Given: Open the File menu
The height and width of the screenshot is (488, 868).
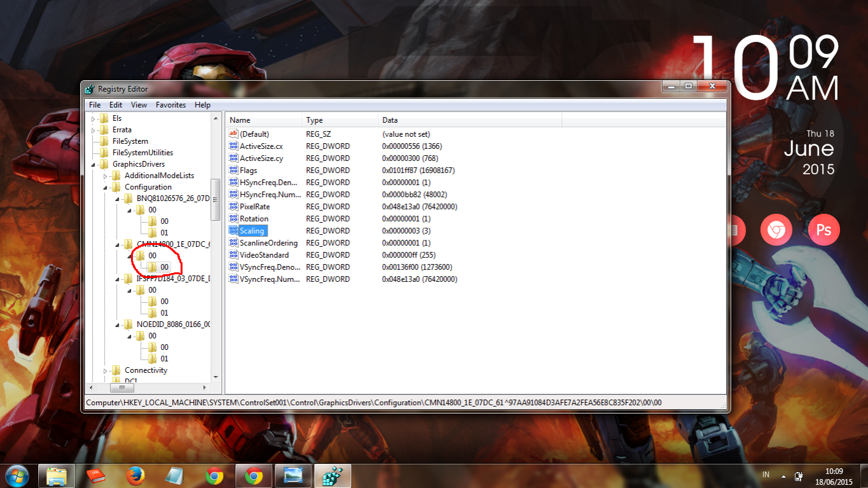Looking at the screenshot, I should (x=95, y=105).
